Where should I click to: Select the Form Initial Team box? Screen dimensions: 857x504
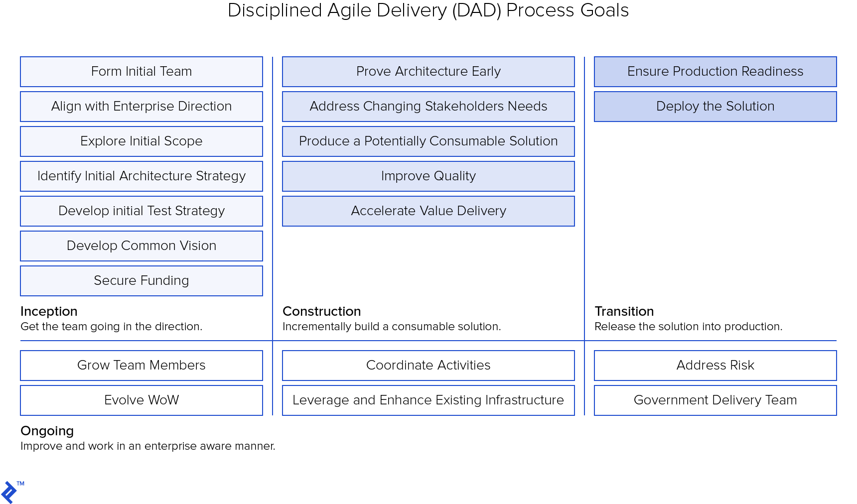[x=142, y=72]
